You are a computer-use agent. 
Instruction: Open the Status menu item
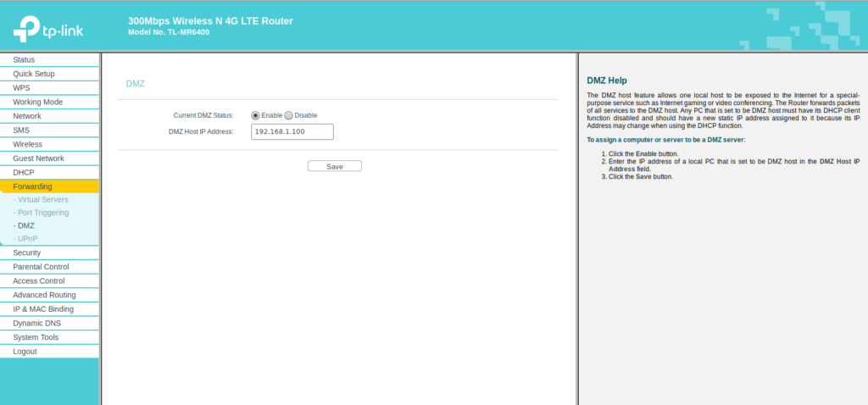click(24, 60)
